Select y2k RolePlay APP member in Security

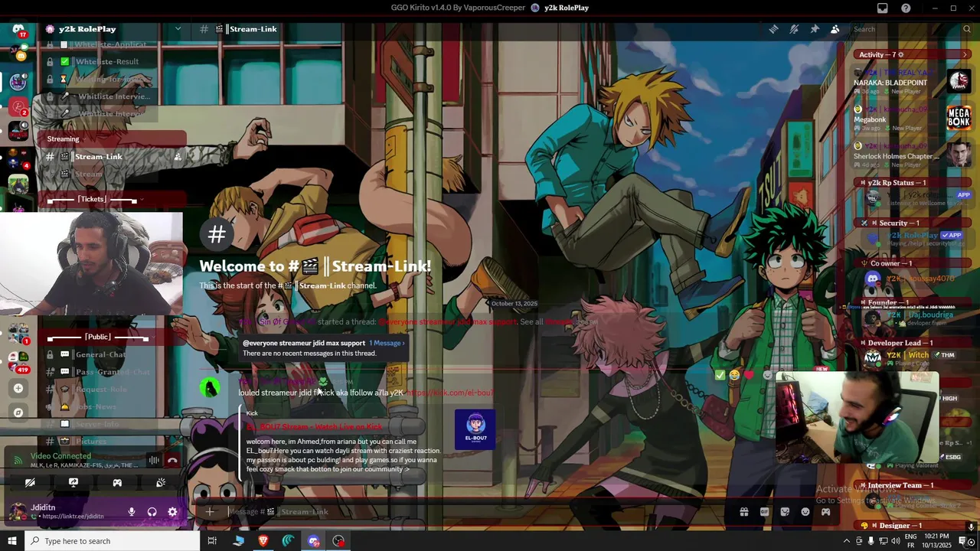click(x=913, y=238)
